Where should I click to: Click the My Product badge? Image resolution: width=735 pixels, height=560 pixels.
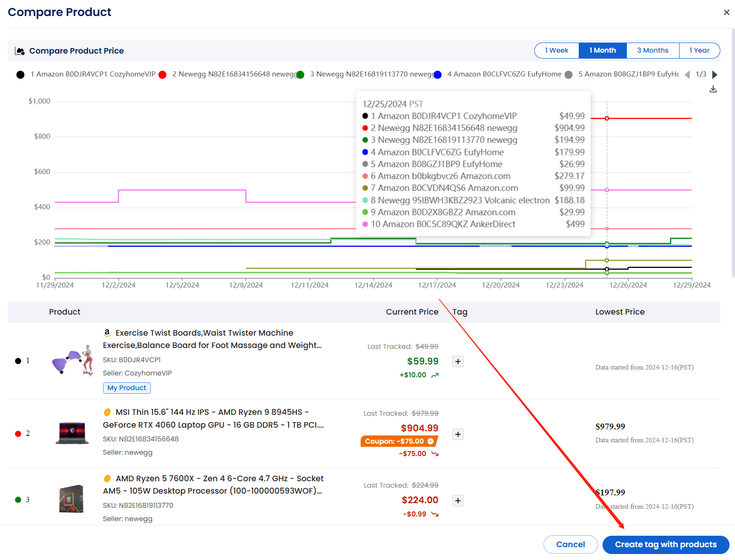tap(127, 388)
